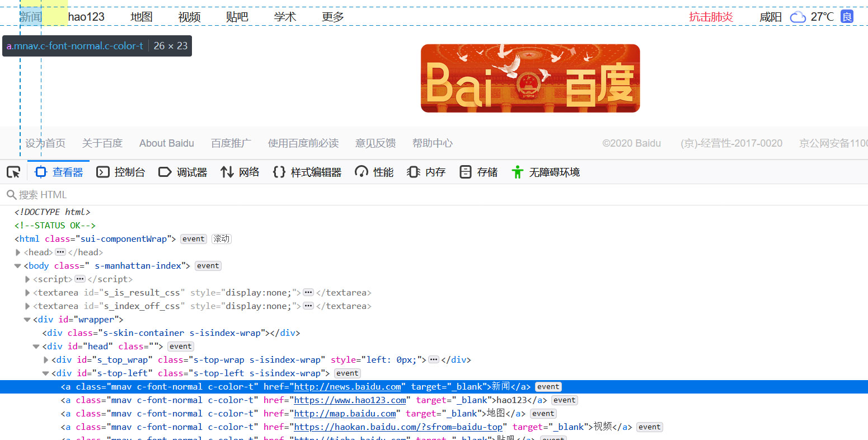Open the 使用百度前必读 footer link
Image resolution: width=868 pixels, height=440 pixels.
(303, 143)
